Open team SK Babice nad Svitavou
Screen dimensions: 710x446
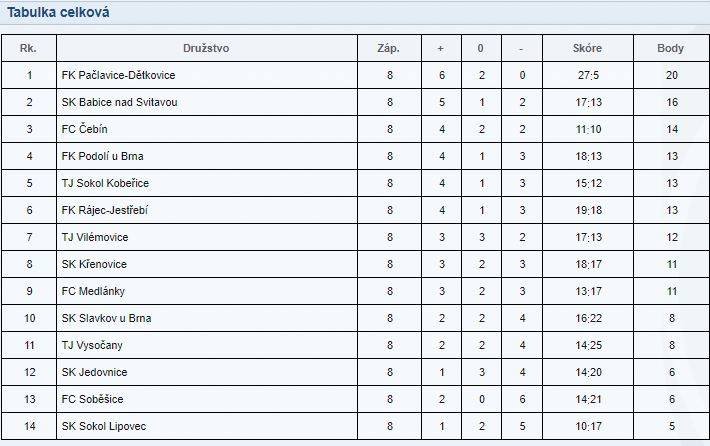tap(120, 102)
